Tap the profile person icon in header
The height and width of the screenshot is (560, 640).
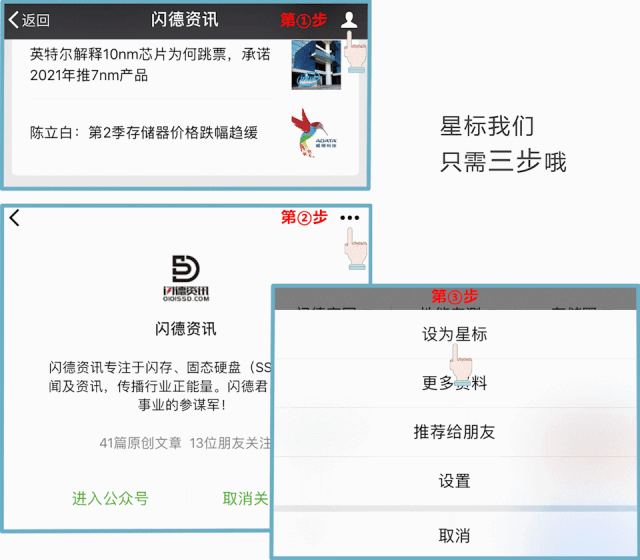point(349,20)
